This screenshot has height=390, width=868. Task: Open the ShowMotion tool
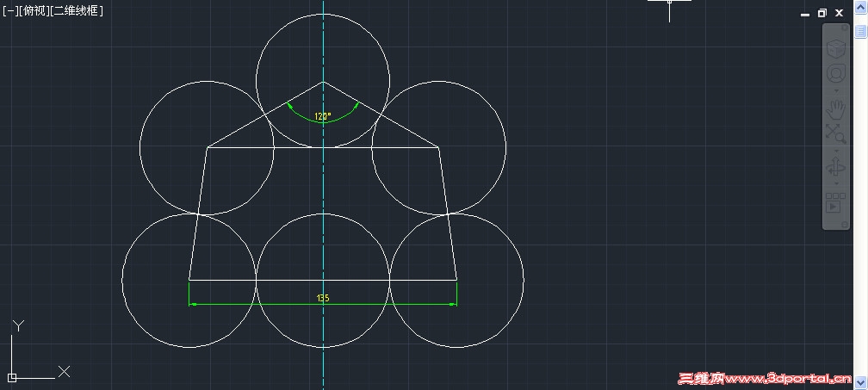pyautogui.click(x=835, y=202)
